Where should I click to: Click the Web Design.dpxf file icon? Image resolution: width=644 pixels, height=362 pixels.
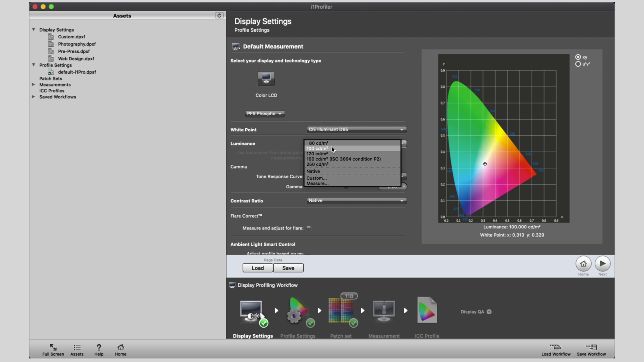click(x=51, y=59)
